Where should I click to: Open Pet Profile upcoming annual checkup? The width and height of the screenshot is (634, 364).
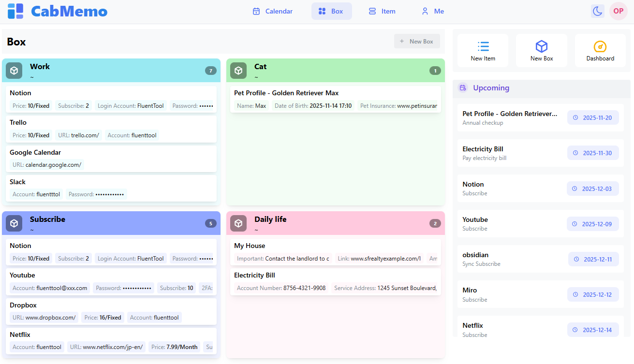tap(541, 117)
